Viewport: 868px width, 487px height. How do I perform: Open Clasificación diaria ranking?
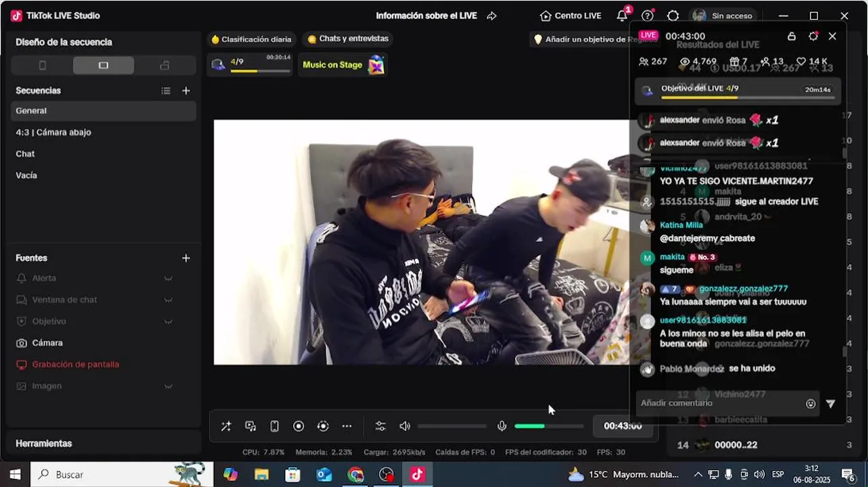pyautogui.click(x=251, y=39)
